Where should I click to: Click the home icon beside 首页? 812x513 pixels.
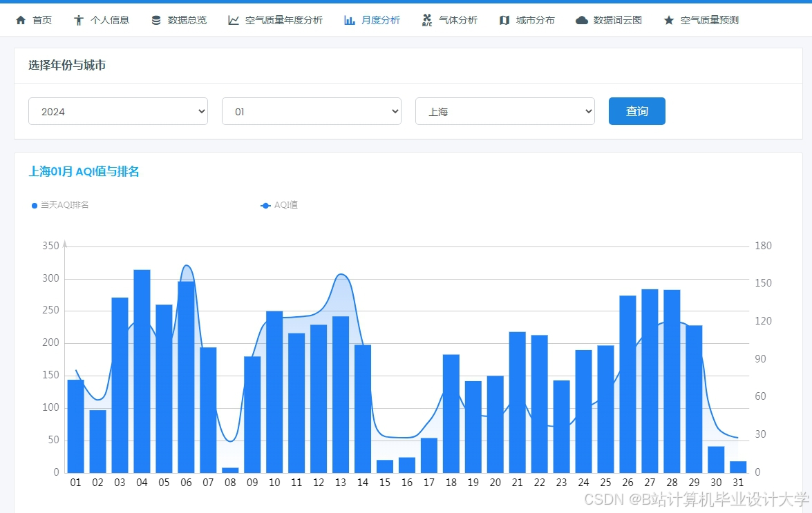pyautogui.click(x=21, y=19)
